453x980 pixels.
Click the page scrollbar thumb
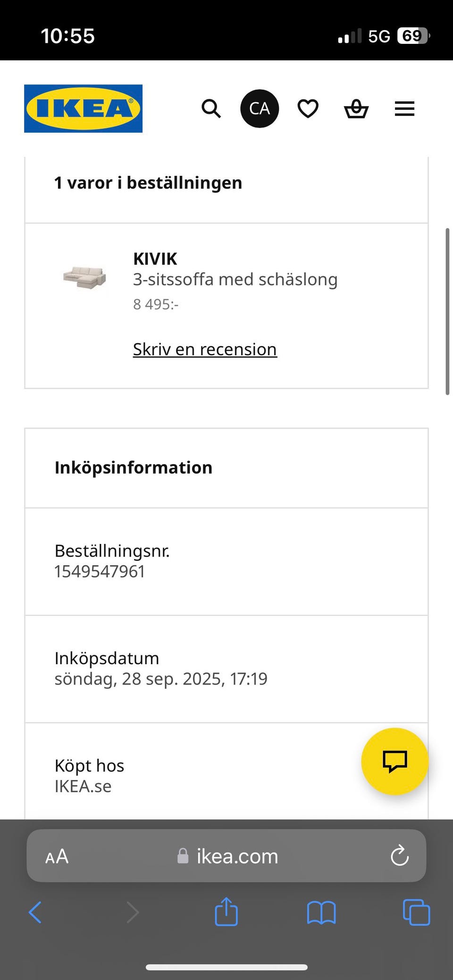point(447,311)
